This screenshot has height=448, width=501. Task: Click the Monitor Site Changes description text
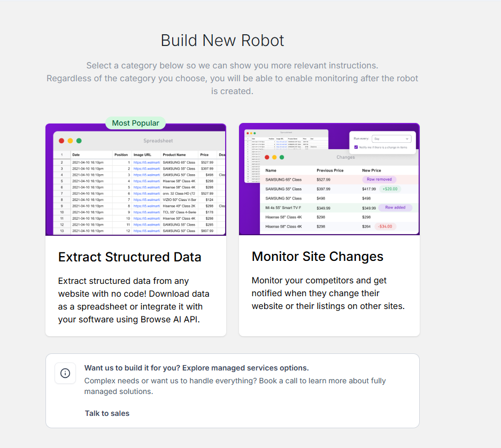[328, 293]
